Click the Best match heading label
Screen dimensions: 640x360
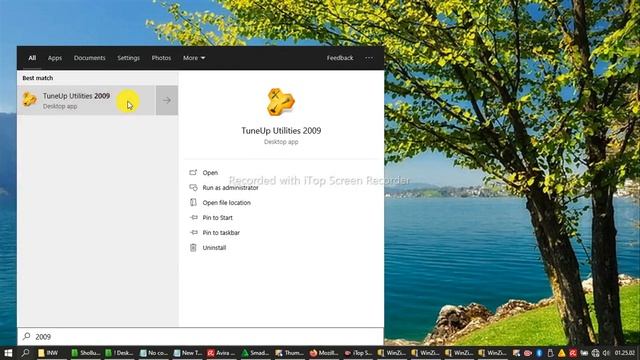click(x=38, y=78)
